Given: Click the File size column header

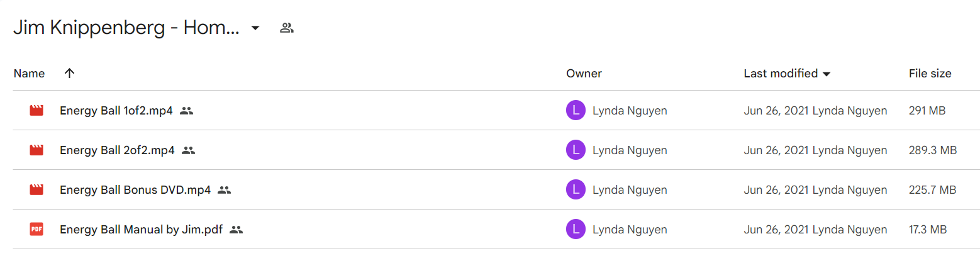Looking at the screenshot, I should pos(930,74).
